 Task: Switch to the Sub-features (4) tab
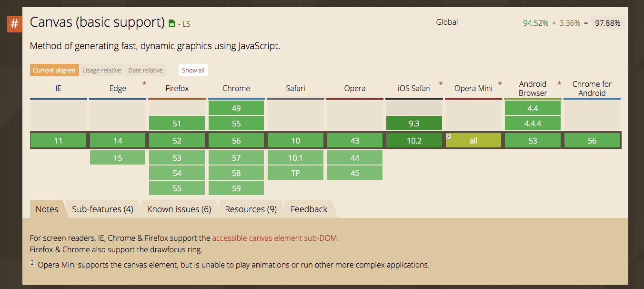click(102, 209)
